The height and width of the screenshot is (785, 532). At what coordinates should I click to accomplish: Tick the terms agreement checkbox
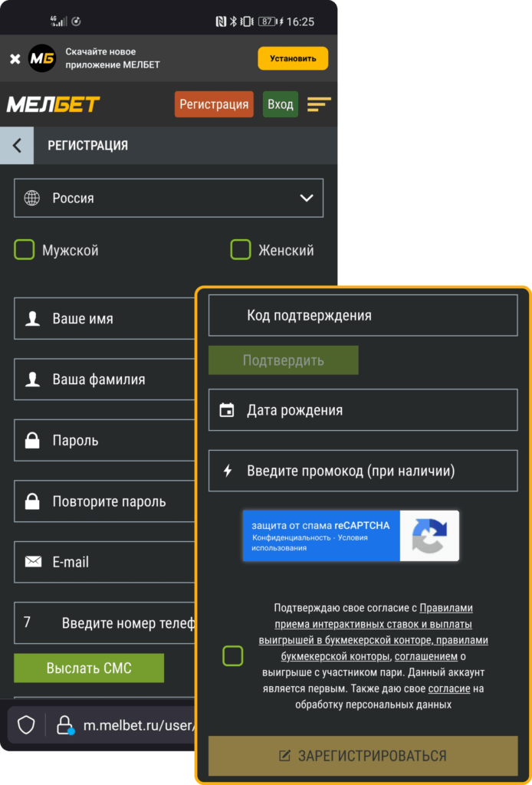pyautogui.click(x=233, y=656)
